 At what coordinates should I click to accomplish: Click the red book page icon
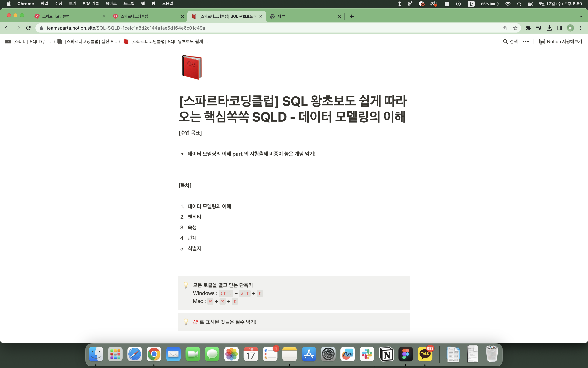191,67
